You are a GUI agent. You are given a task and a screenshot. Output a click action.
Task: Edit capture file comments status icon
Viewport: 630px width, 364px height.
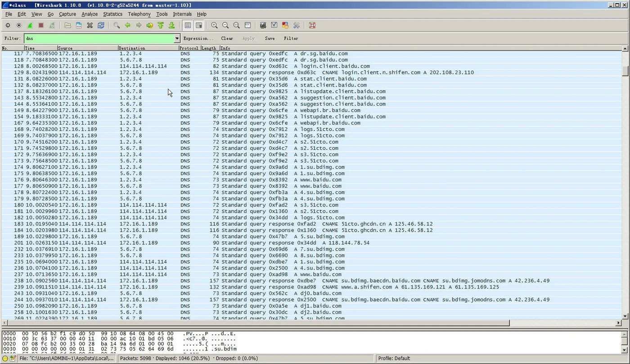(13, 359)
